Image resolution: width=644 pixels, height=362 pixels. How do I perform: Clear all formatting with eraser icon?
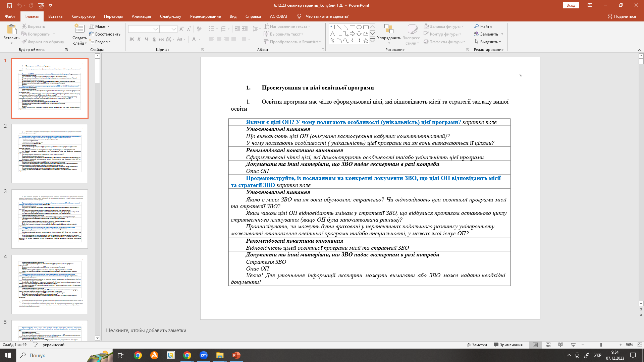click(199, 29)
